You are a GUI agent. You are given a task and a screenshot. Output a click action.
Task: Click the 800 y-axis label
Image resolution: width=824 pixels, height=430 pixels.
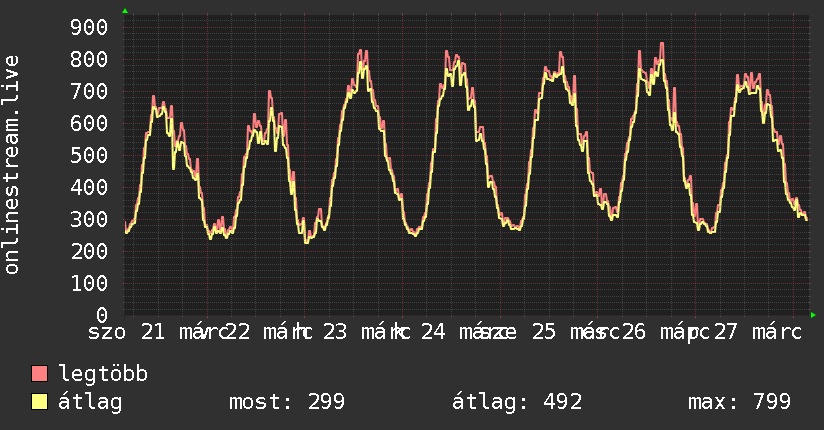point(89,59)
